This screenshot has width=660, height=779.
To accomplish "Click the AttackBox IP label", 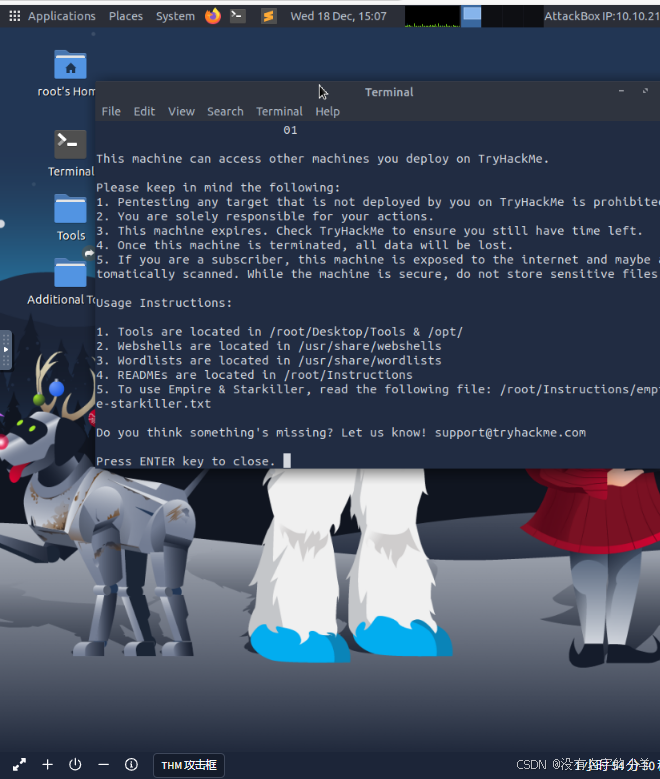I will coord(602,16).
